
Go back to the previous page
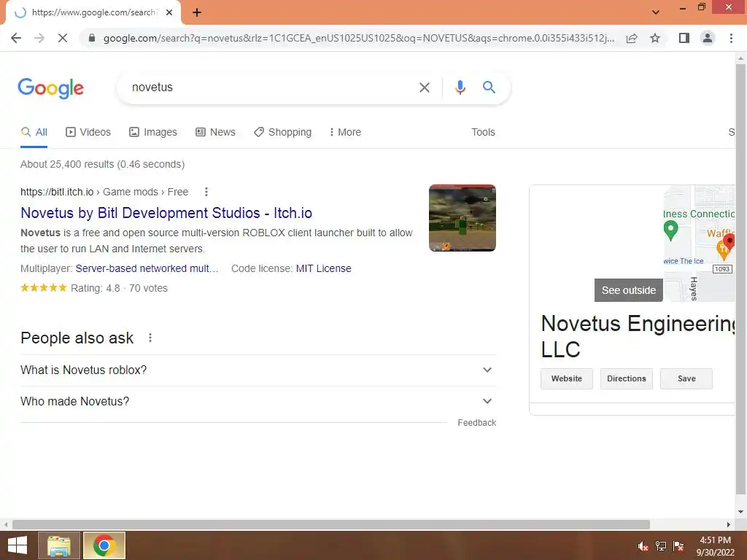(x=16, y=38)
